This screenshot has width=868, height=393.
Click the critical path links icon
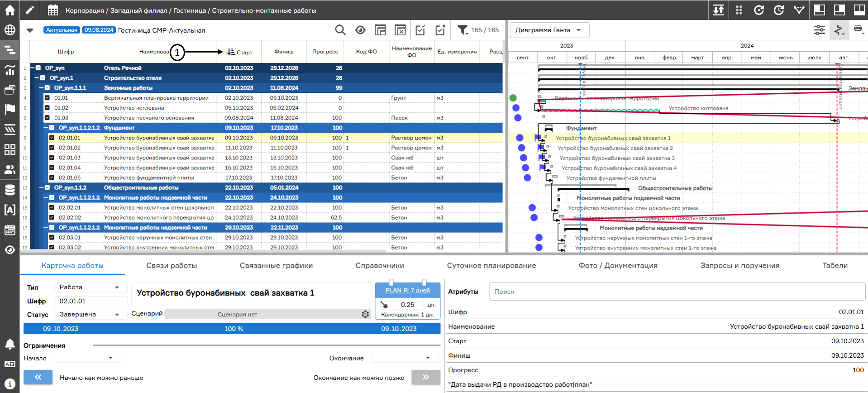click(839, 30)
